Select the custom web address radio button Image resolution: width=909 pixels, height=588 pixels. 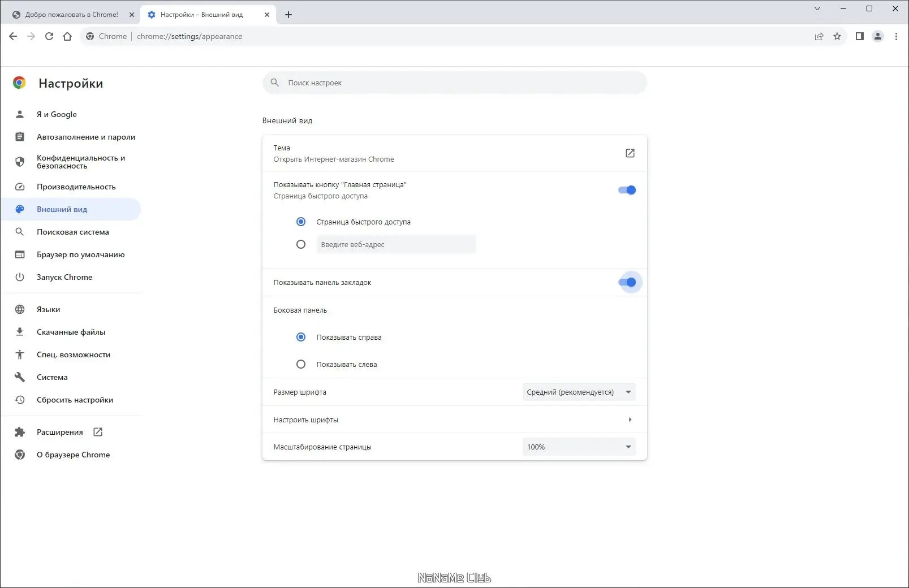301,244
